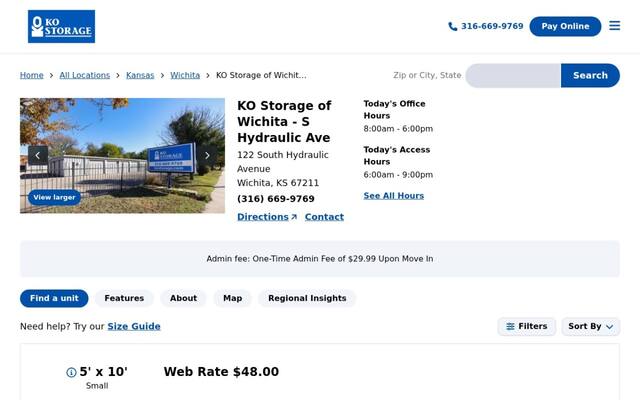Focus the Zip or City, State field

pyautogui.click(x=513, y=76)
